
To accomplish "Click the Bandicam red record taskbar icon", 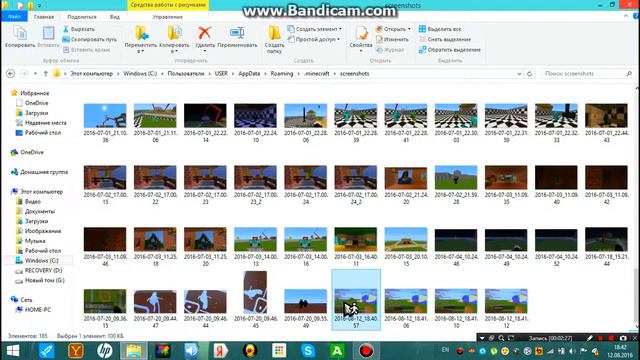I will point(366,351).
